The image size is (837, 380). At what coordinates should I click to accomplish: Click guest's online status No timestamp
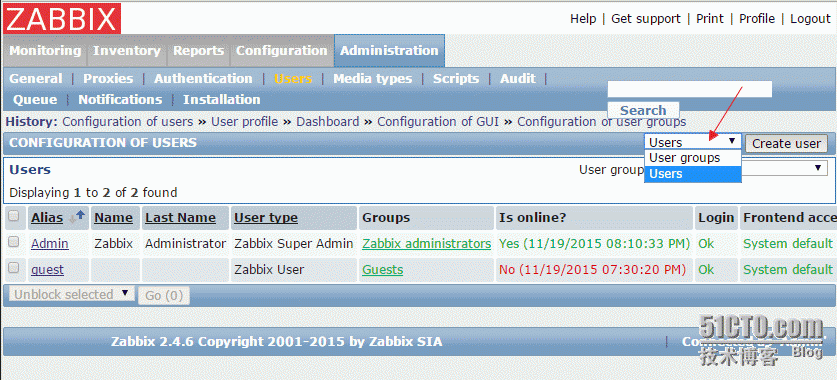tap(593, 270)
